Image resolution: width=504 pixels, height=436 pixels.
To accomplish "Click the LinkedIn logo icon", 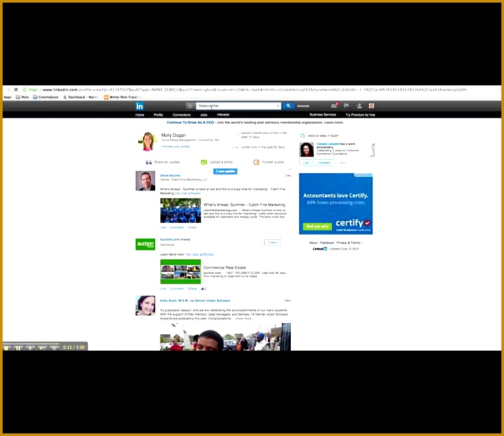I will tap(140, 106).
